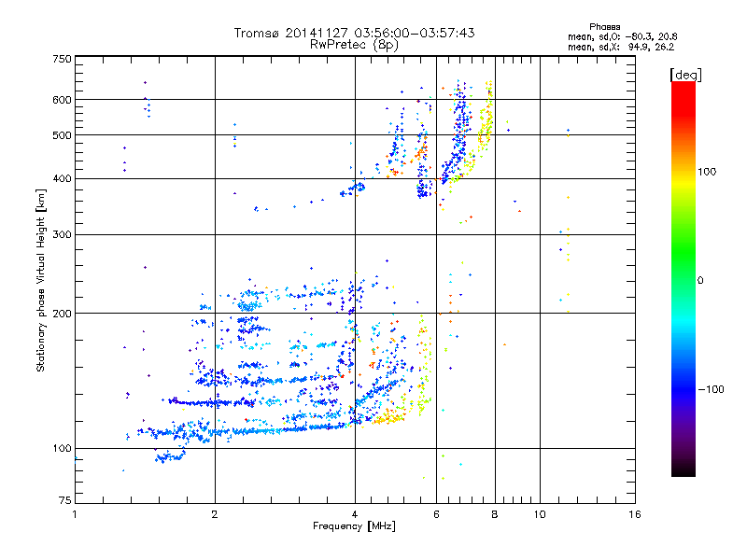
Task: Click the x-axis tick label '2'
Action: coord(215,514)
